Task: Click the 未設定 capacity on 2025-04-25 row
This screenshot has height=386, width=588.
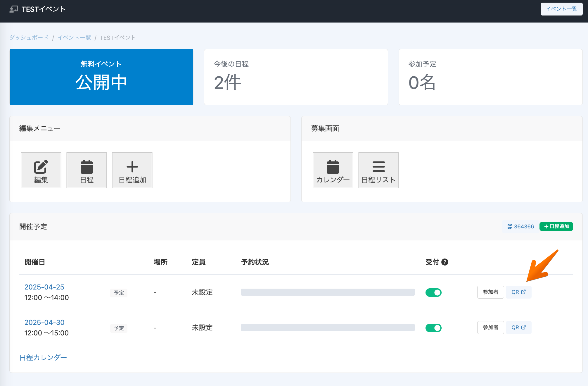Action: [x=202, y=292]
